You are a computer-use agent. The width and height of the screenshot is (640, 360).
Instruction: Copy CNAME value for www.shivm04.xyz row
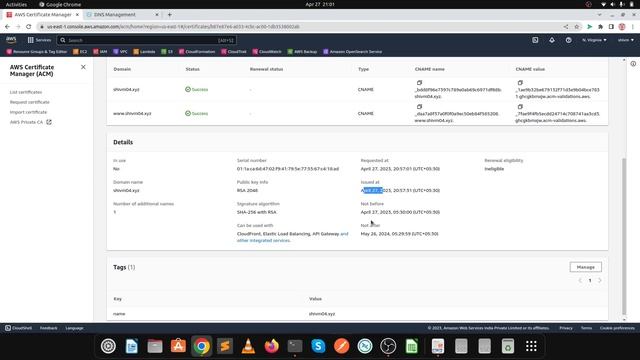[x=520, y=107]
